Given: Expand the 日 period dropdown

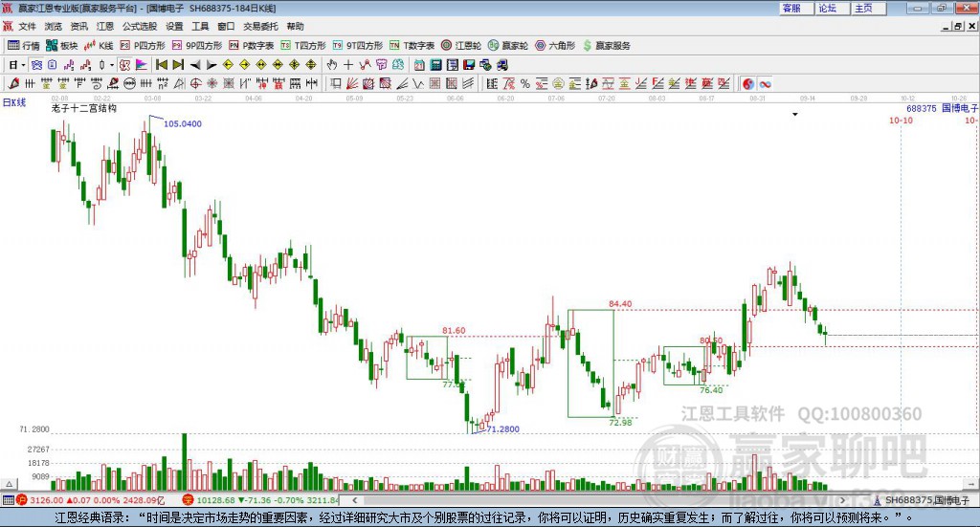Looking at the screenshot, I should pos(23,65).
